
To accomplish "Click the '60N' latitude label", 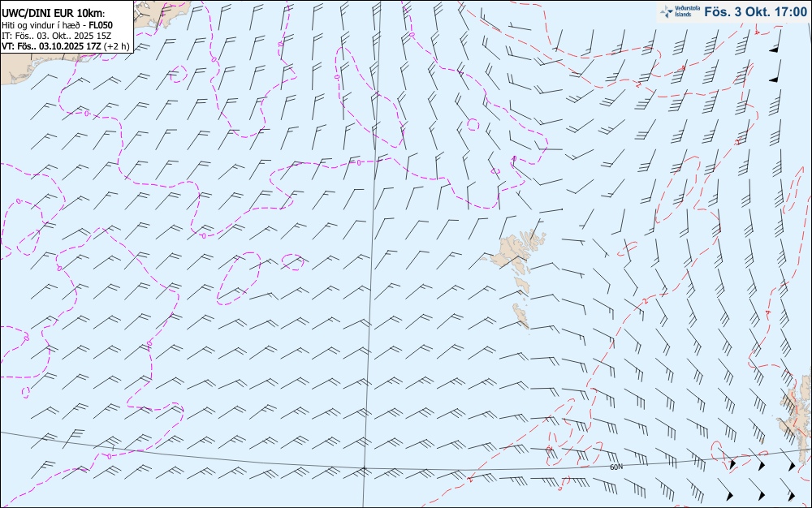I will click(x=616, y=467).
